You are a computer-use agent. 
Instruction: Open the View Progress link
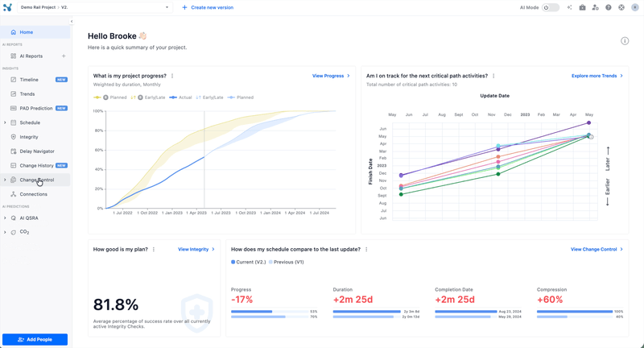tap(331, 76)
